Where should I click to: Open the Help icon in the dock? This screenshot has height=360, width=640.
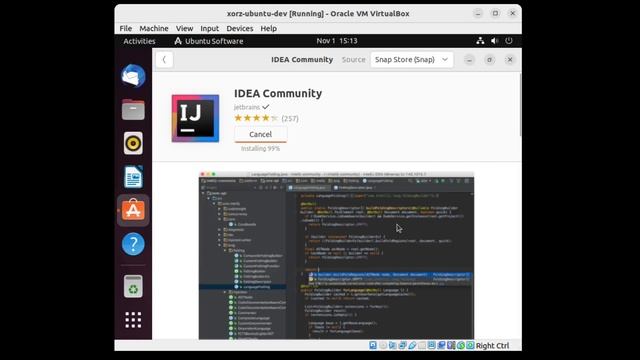[133, 244]
